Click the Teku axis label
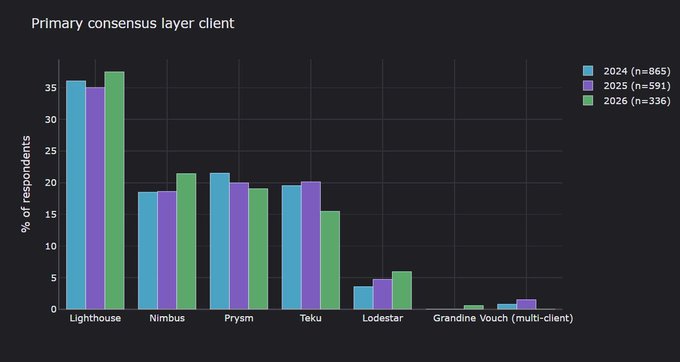The image size is (680, 362). (311, 318)
